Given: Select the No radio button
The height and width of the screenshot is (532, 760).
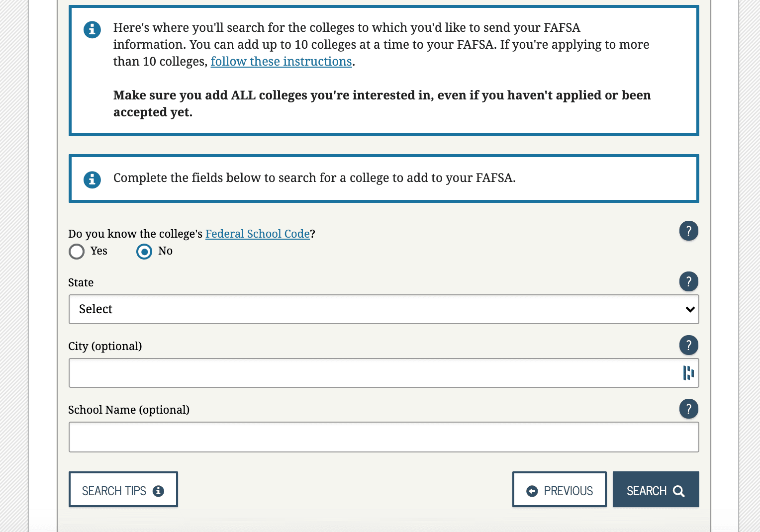Looking at the screenshot, I should [144, 252].
